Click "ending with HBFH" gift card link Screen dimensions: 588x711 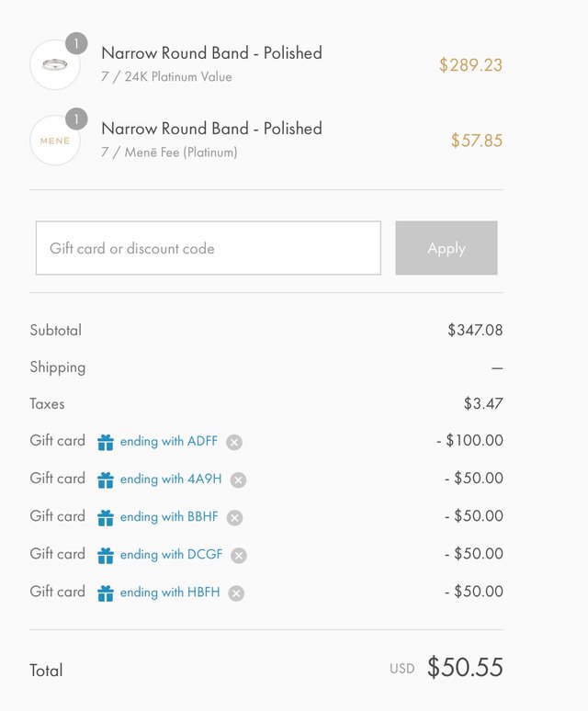[170, 592]
